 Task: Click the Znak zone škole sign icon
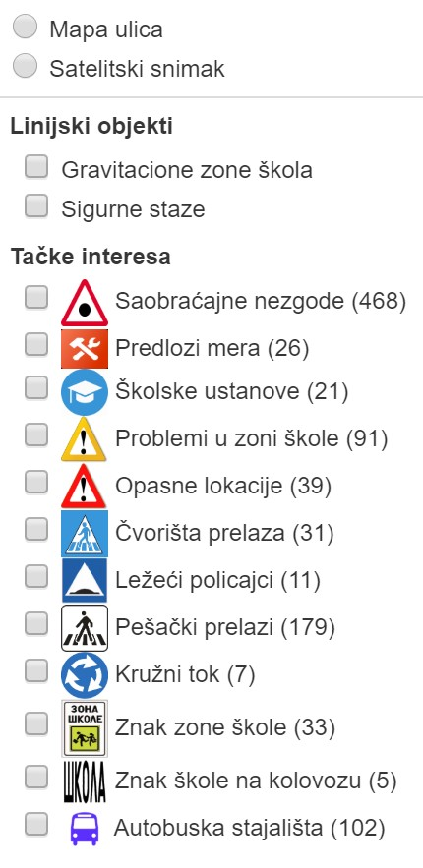click(85, 728)
